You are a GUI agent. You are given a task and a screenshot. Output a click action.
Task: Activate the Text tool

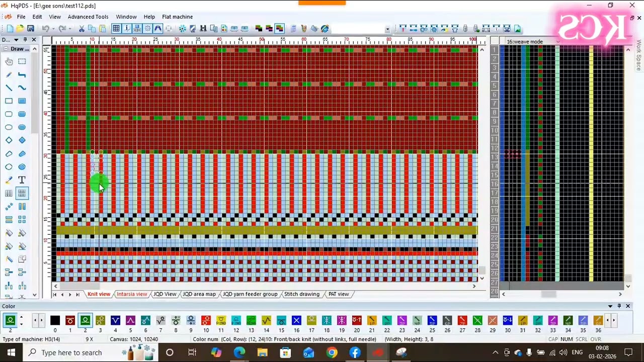22,179
